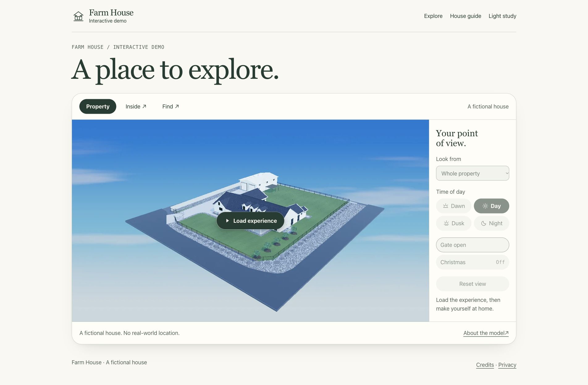Click the 'Look from' label
Image resolution: width=588 pixels, height=385 pixels.
[x=448, y=159]
